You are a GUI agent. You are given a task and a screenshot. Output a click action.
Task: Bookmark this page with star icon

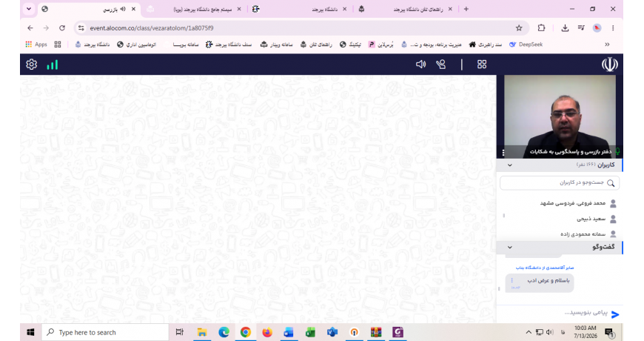519,28
